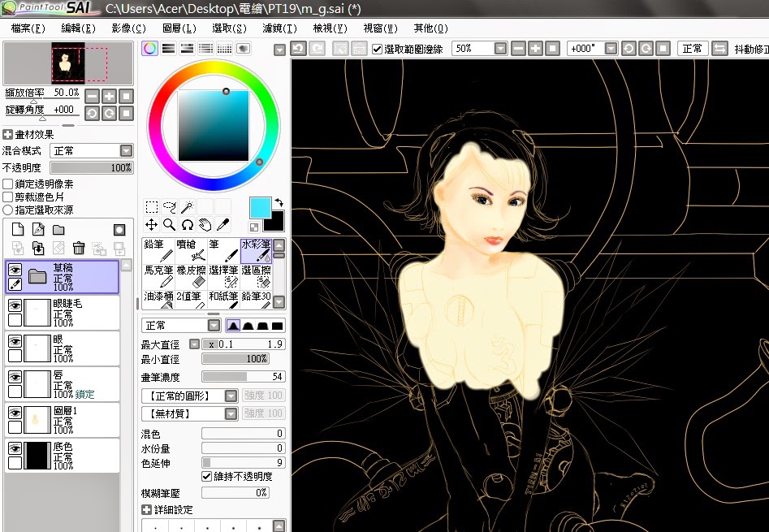769x532 pixels.
Task: Select the lasso selection tool
Action: [x=169, y=207]
